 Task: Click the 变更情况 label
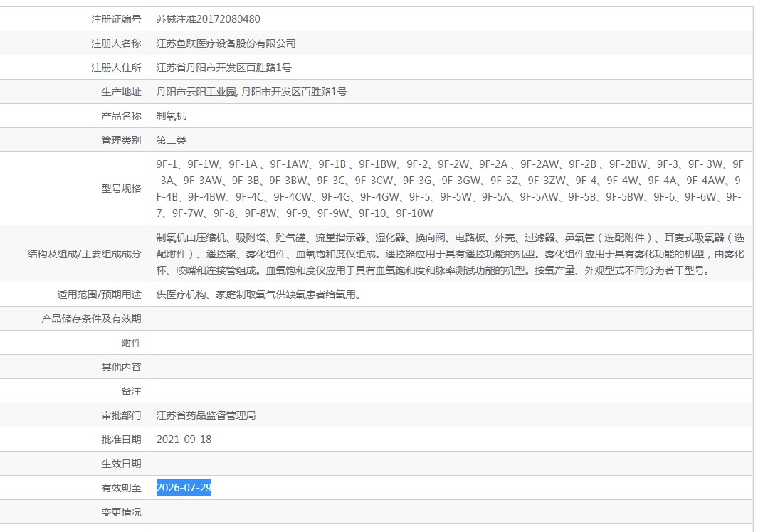pos(121,511)
